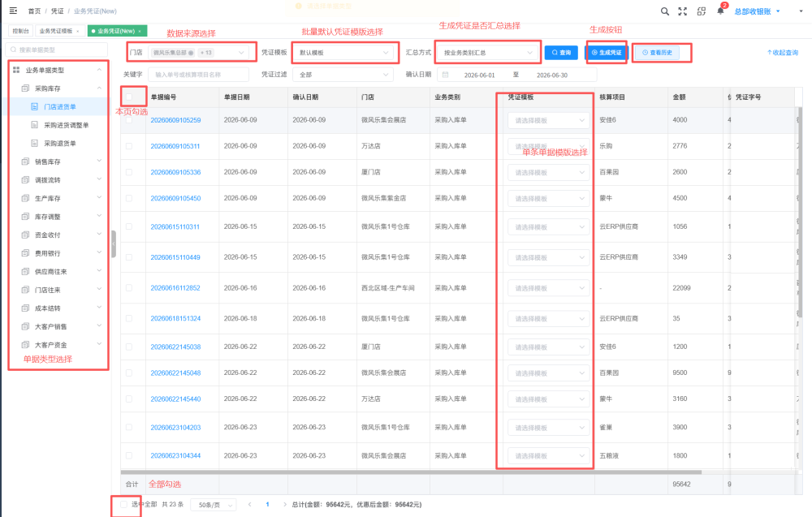Collapse the 采购库存 tree group
812x517 pixels.
99,88
